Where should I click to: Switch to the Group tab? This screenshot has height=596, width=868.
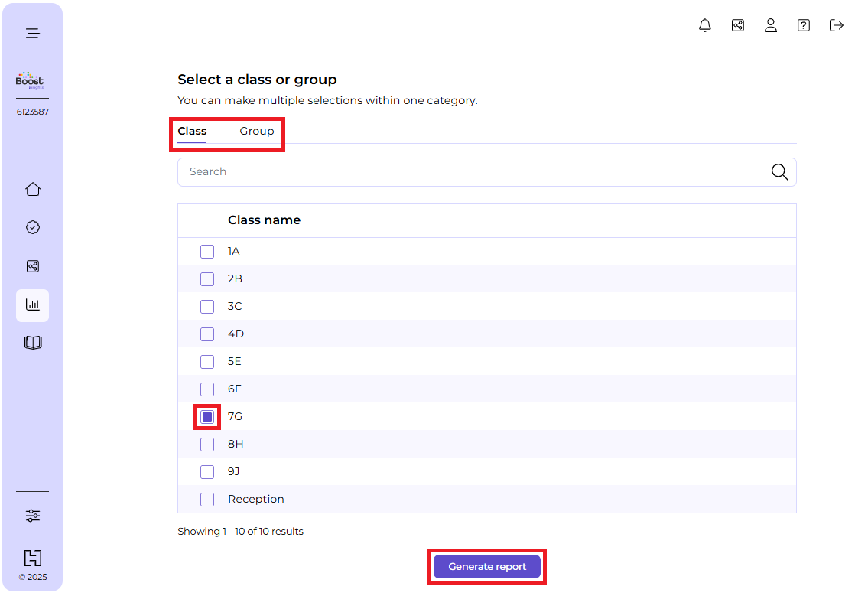coord(257,131)
